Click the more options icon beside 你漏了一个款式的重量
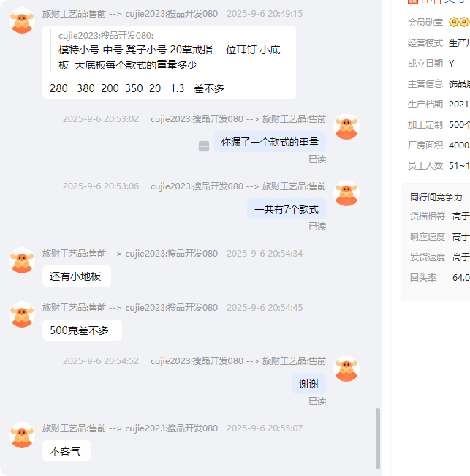Image resolution: width=470 pixels, height=476 pixels. click(x=204, y=146)
